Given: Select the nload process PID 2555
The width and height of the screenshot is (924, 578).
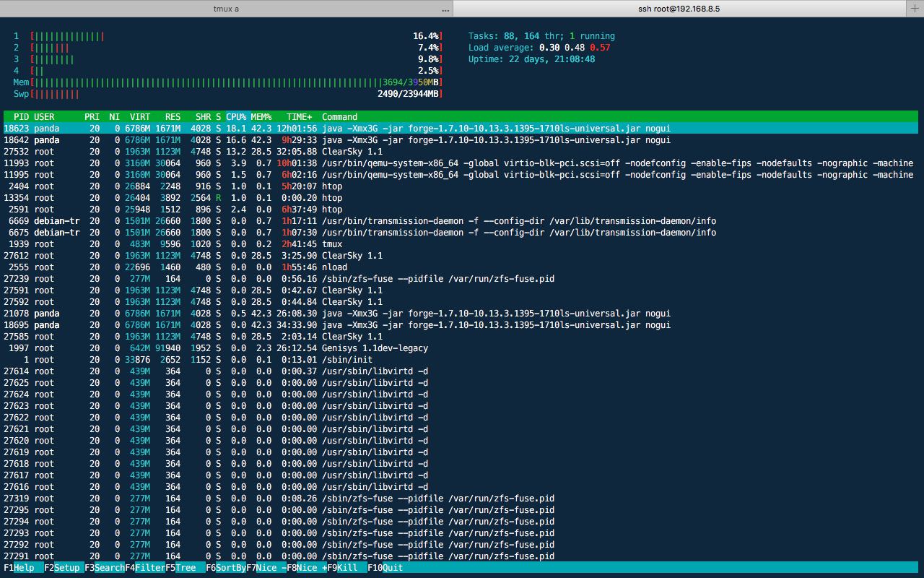Looking at the screenshot, I should tap(461, 267).
